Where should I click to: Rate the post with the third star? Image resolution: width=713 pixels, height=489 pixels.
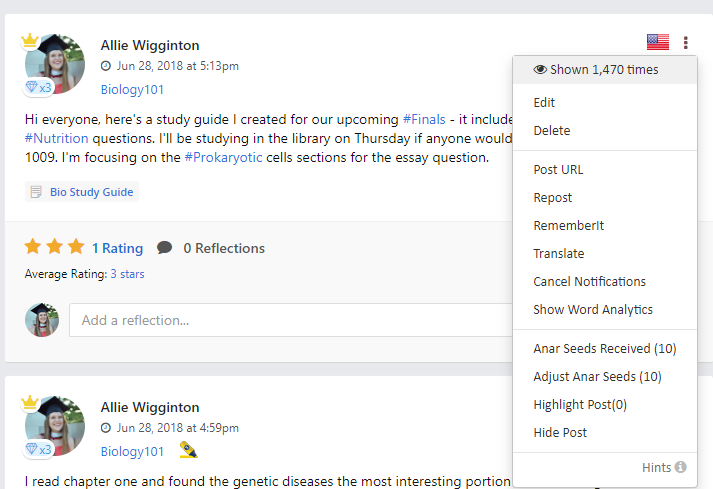(x=76, y=247)
